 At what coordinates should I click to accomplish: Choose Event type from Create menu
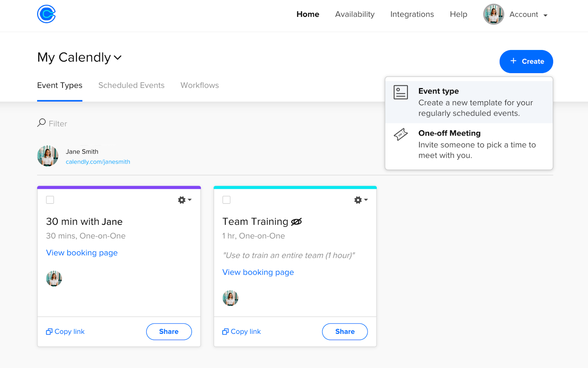click(x=469, y=102)
